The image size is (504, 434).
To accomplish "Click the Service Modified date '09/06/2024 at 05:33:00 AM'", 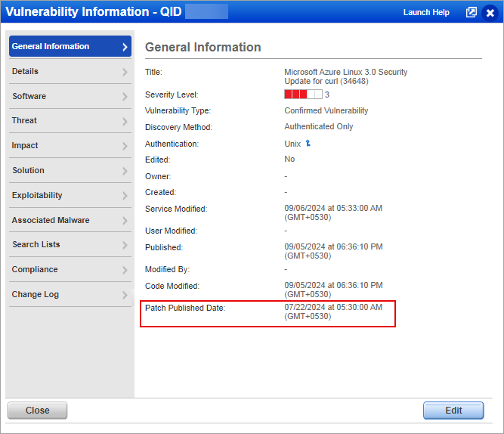I will point(333,208).
